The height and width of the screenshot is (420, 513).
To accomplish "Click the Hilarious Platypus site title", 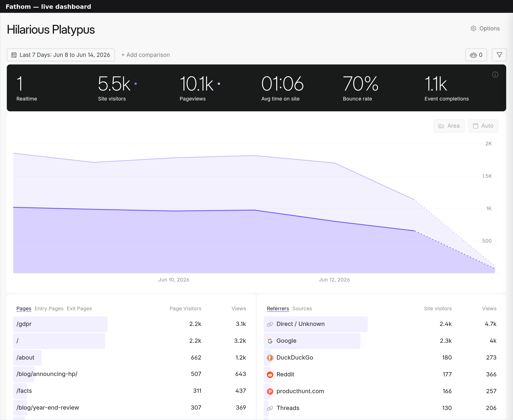I will click(51, 29).
